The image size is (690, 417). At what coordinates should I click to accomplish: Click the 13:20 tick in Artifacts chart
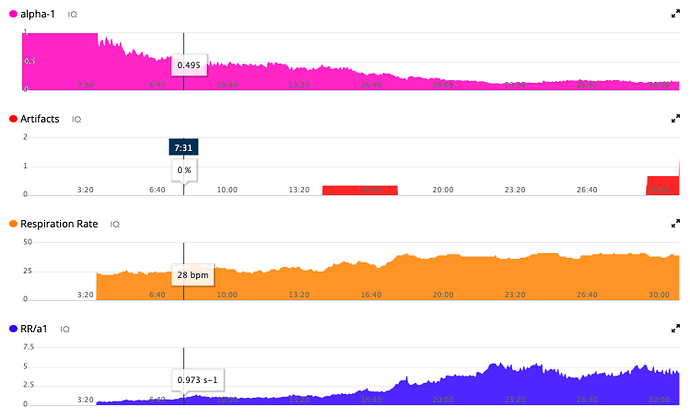pyautogui.click(x=299, y=190)
